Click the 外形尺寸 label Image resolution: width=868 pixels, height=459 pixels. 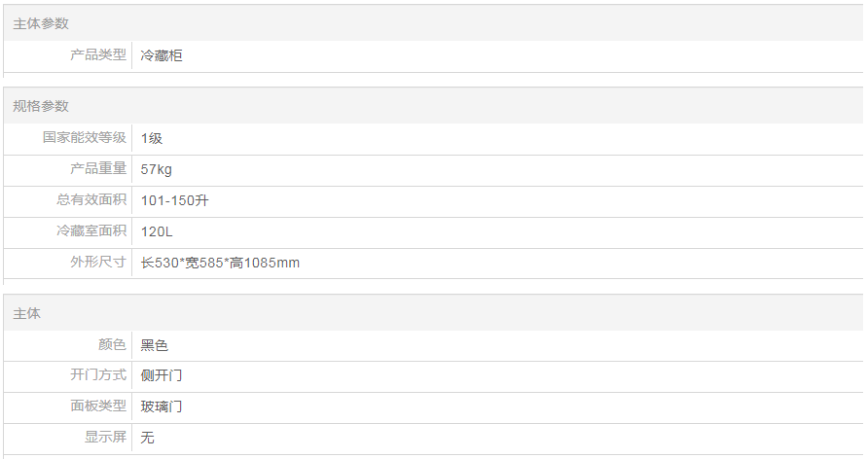click(x=98, y=263)
